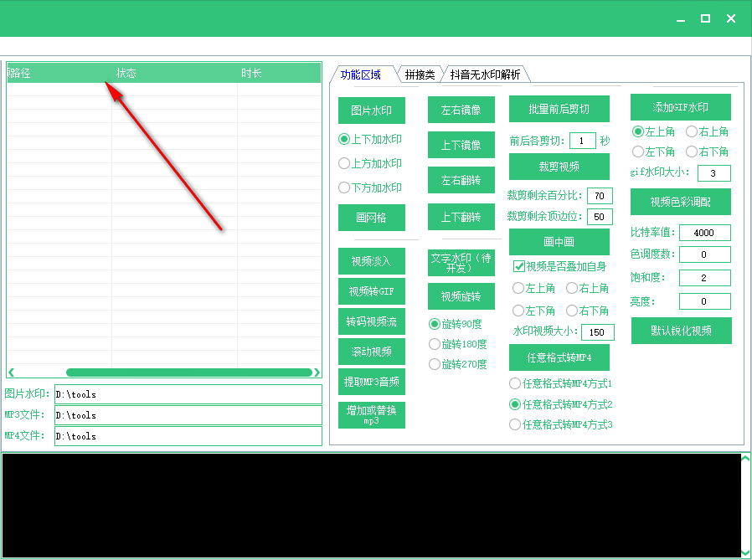Edit the 裁剪剩余顶边位 field
The image size is (752, 560).
[600, 217]
